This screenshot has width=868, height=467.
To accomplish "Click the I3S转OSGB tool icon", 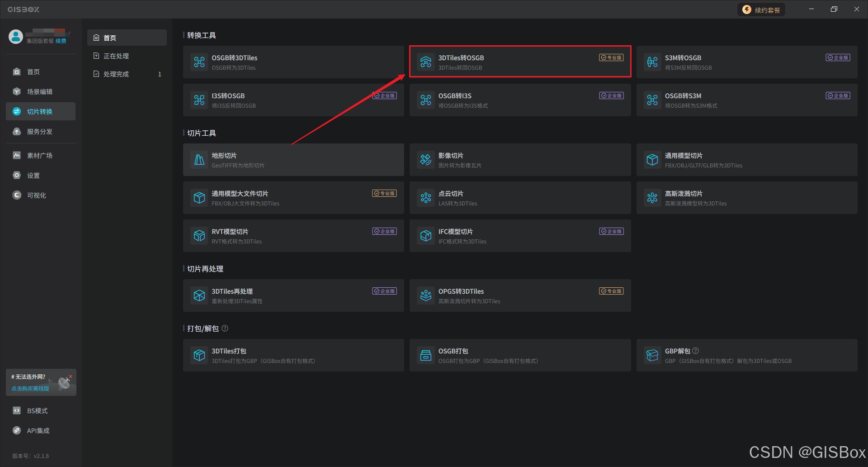I will [199, 100].
